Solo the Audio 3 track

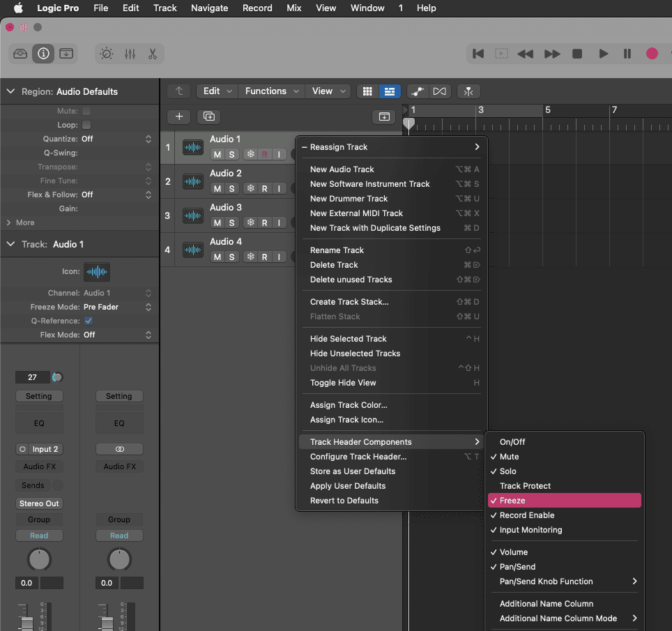pyautogui.click(x=232, y=223)
